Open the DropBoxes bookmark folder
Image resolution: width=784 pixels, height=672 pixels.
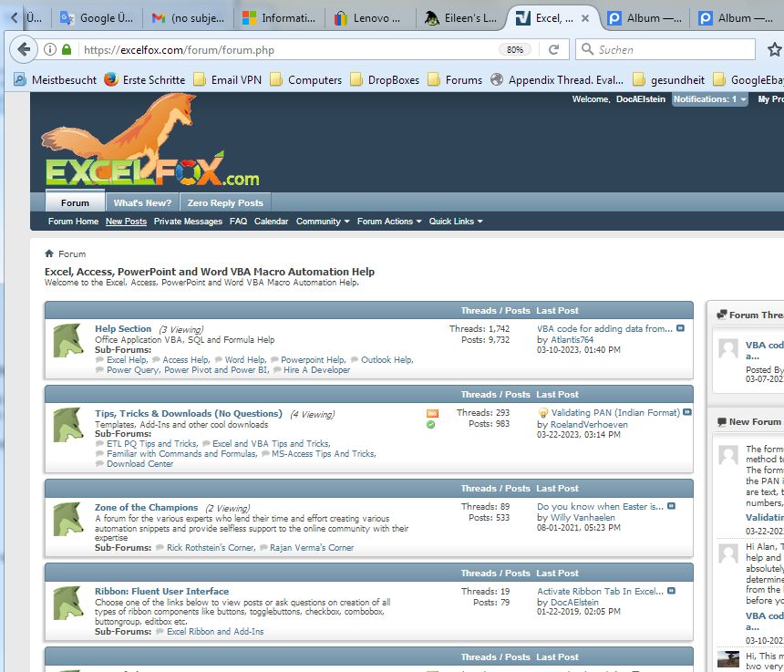coord(385,80)
